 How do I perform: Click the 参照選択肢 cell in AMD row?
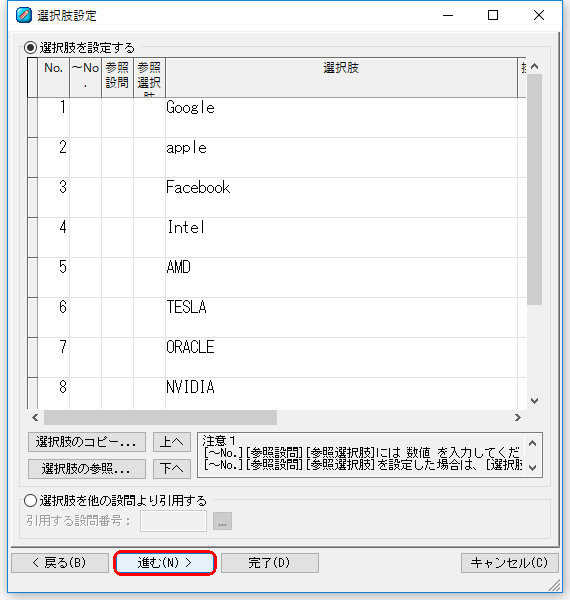[x=150, y=277]
